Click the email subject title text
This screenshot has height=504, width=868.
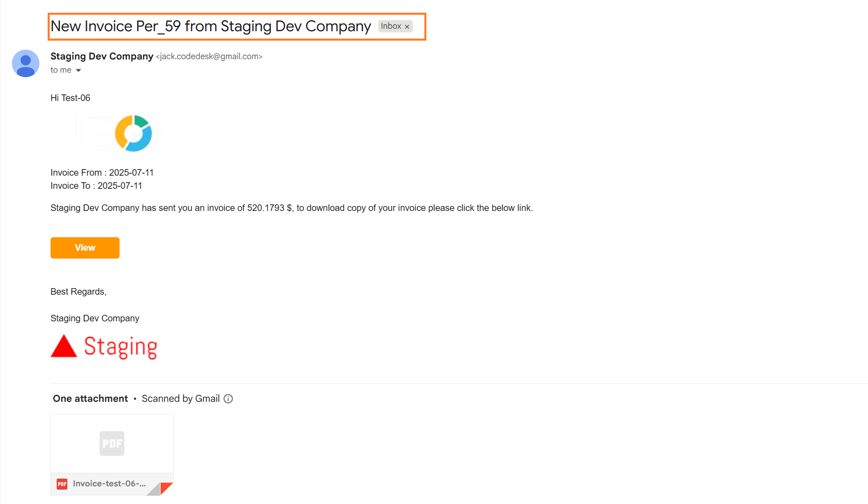[211, 26]
